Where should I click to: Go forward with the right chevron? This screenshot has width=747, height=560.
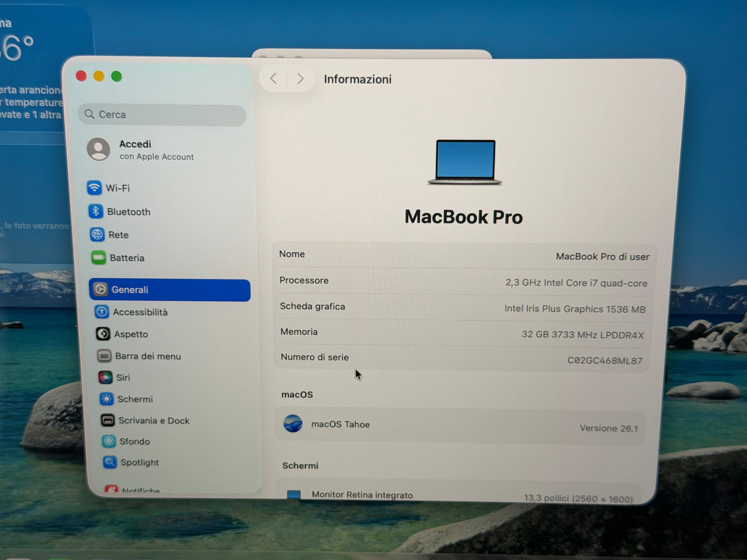300,79
